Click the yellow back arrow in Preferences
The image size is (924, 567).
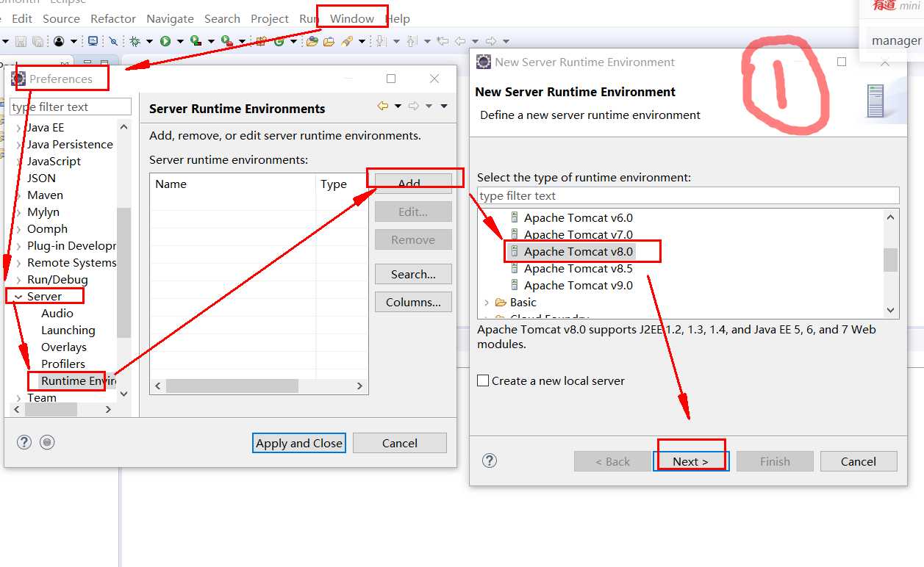tap(383, 106)
